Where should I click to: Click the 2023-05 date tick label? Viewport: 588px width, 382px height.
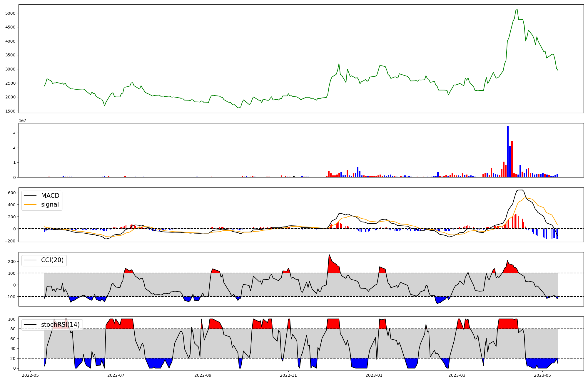click(542, 375)
